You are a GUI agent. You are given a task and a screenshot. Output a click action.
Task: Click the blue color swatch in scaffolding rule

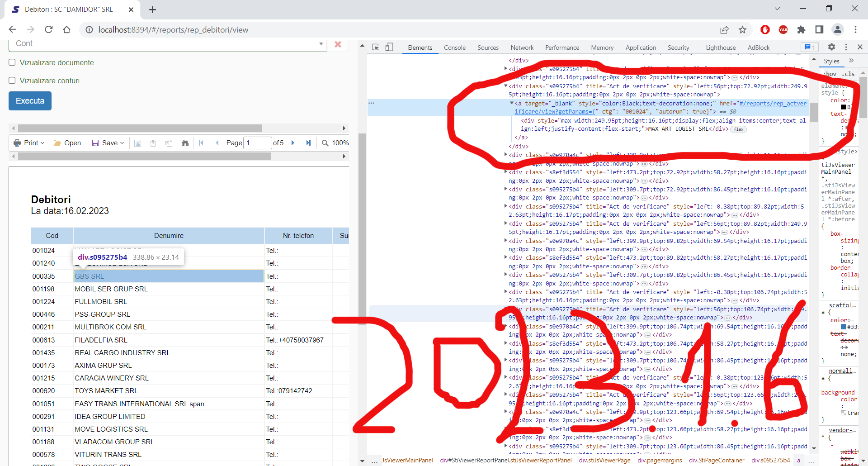click(x=844, y=327)
